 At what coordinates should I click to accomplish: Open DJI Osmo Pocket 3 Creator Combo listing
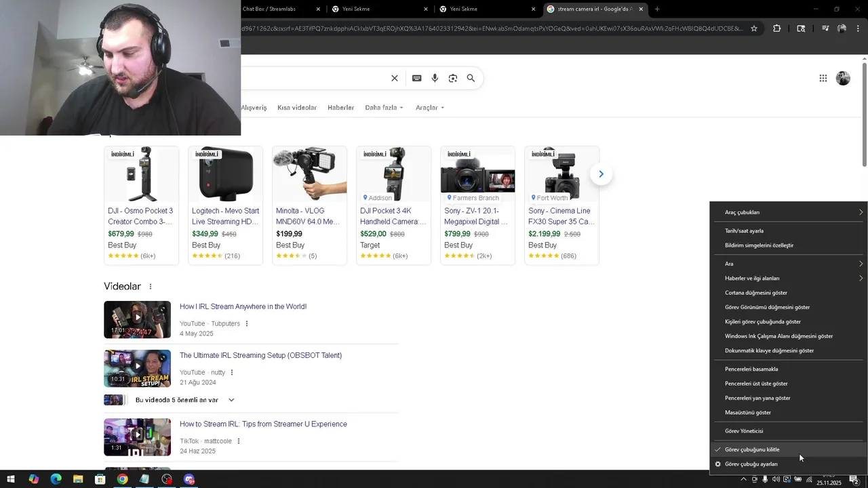point(141,205)
